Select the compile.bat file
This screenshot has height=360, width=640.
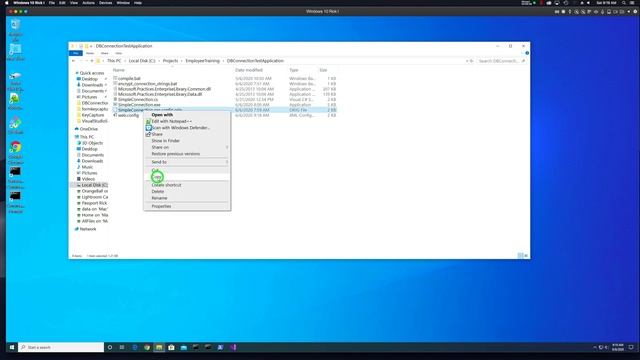click(129, 78)
